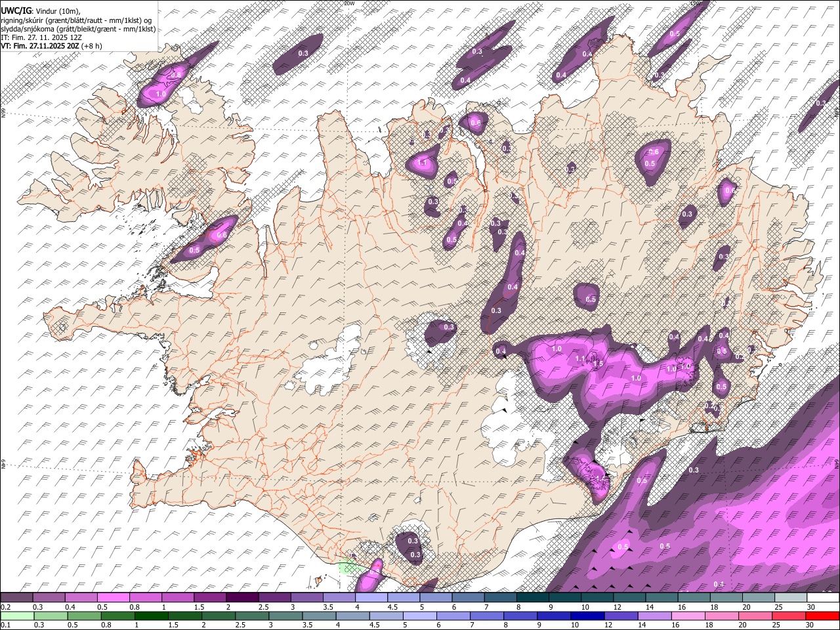This screenshot has width=840, height=630.
Task: Pick the pink upper-row swatch labeled 0.5
Action: 113,598
